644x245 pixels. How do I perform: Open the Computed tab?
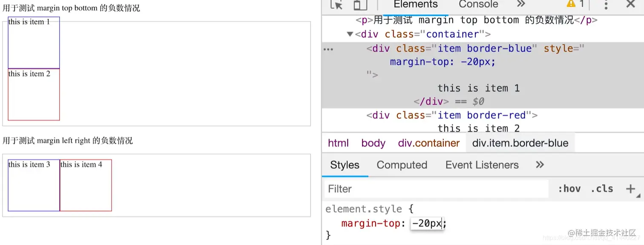pyautogui.click(x=402, y=165)
